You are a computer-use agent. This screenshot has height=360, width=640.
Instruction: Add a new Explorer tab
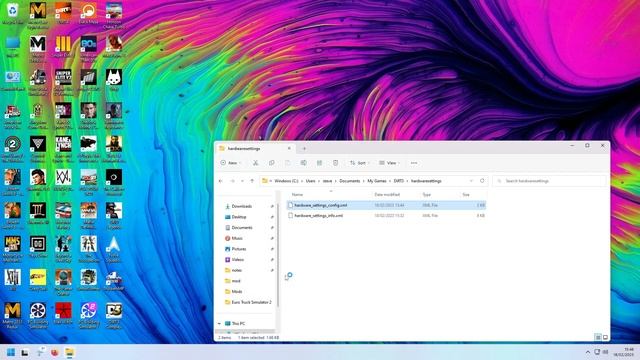pos(304,149)
